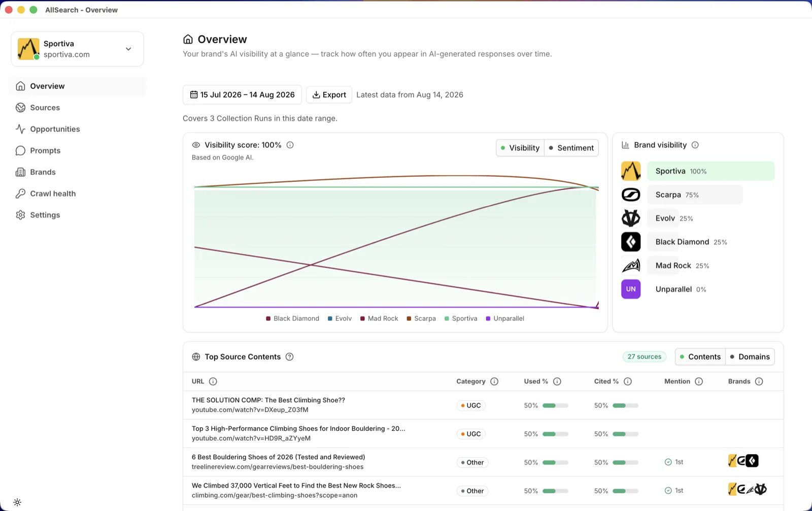
Task: Open the Sportiva brand switcher dropdown
Action: tap(77, 49)
